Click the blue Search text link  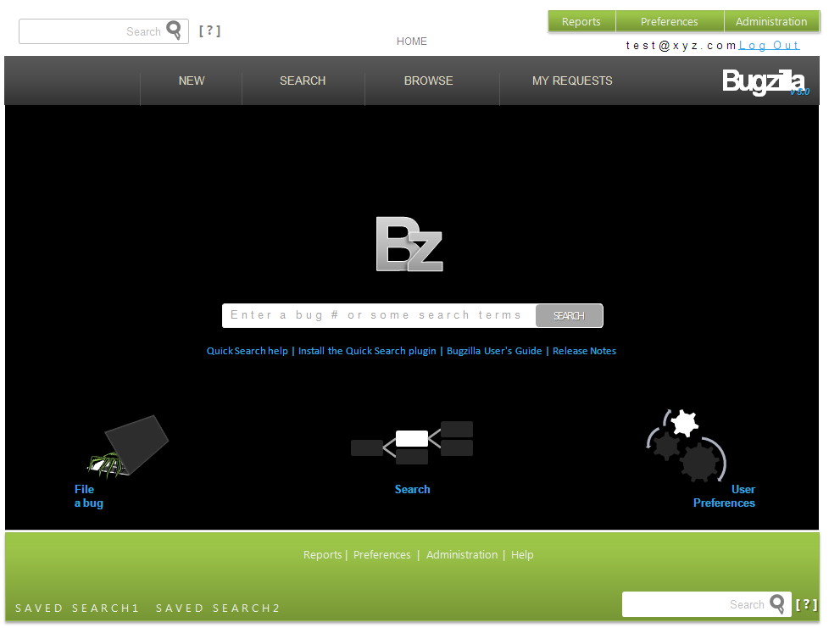412,489
